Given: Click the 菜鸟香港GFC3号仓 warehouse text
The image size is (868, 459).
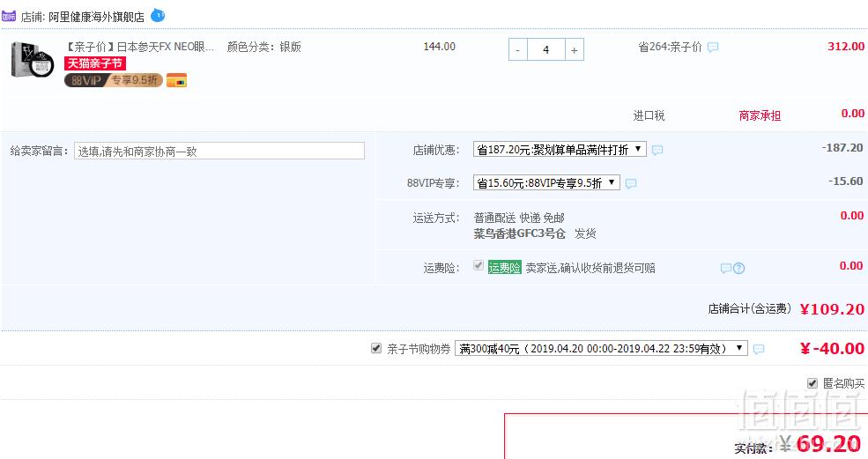Looking at the screenshot, I should coord(519,233).
